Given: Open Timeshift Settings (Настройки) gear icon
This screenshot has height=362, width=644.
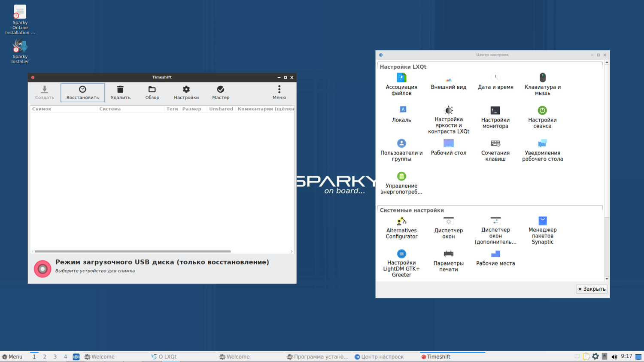Looking at the screenshot, I should pyautogui.click(x=186, y=90).
